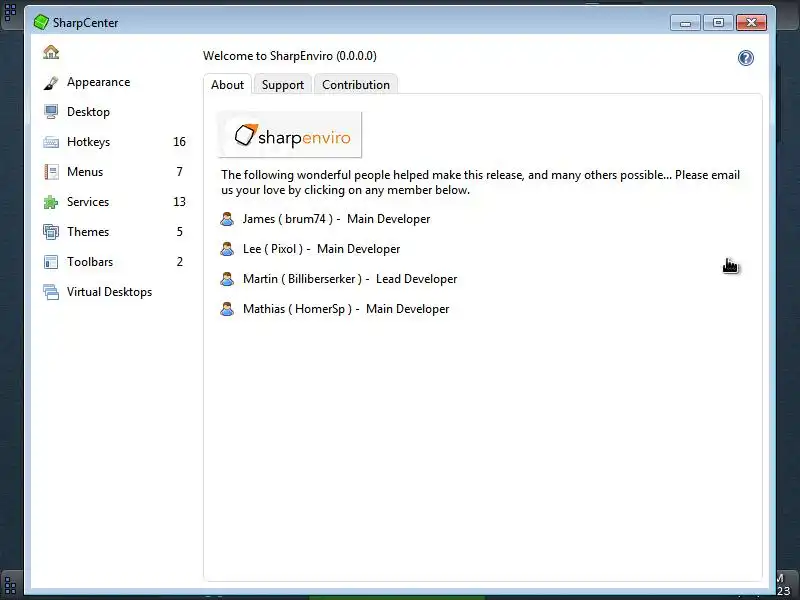The height and width of the screenshot is (600, 800).
Task: Click the Toolbars icon
Action: coord(51,262)
